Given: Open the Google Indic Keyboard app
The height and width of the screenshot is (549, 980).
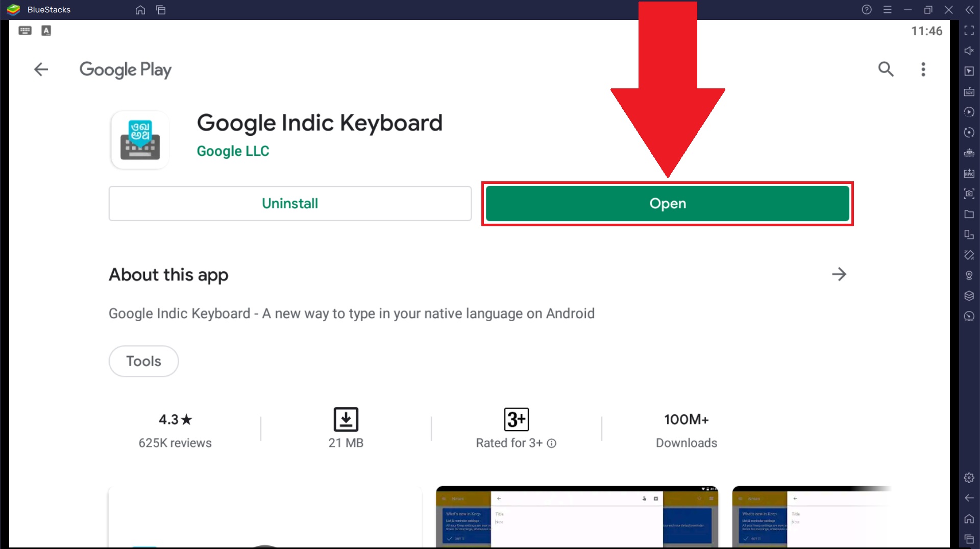Looking at the screenshot, I should coord(668,203).
